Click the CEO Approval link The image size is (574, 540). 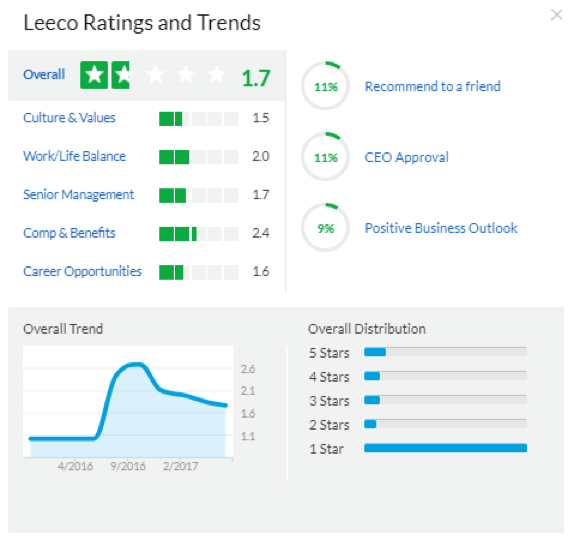pos(406,157)
